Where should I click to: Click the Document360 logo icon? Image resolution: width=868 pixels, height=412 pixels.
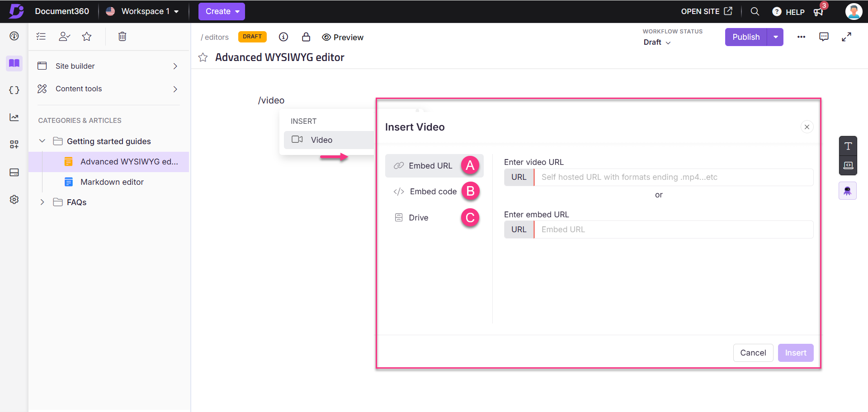[x=16, y=11]
